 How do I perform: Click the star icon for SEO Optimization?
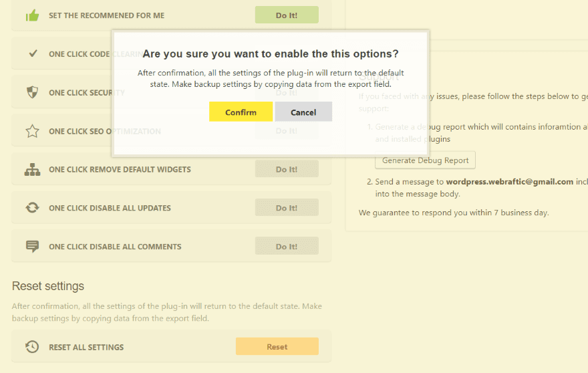(32, 131)
